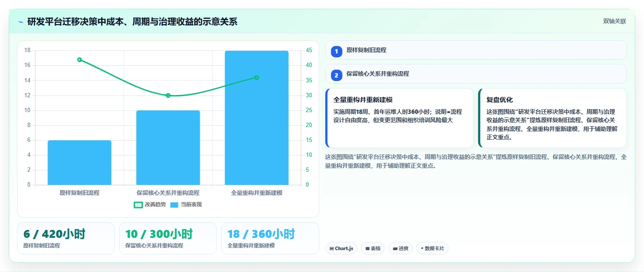The width and height of the screenshot is (644, 272).
Task: Click the number 1 badge icon
Action: tap(336, 52)
